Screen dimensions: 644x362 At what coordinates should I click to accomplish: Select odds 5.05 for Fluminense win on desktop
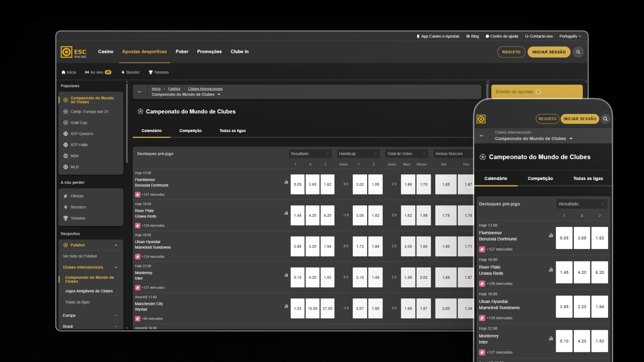pyautogui.click(x=298, y=184)
